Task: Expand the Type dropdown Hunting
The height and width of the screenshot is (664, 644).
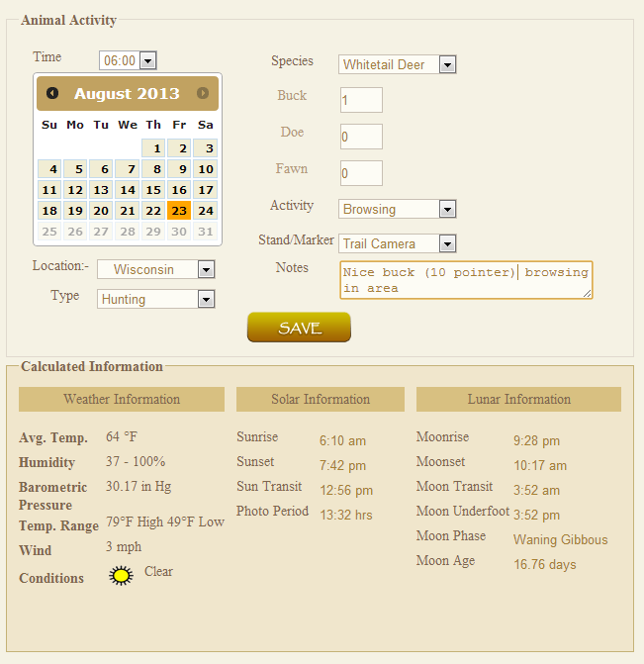Action: click(156, 299)
